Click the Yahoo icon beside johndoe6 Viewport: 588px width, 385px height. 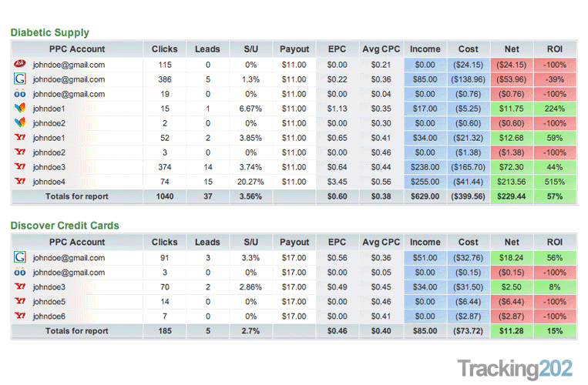coord(20,316)
